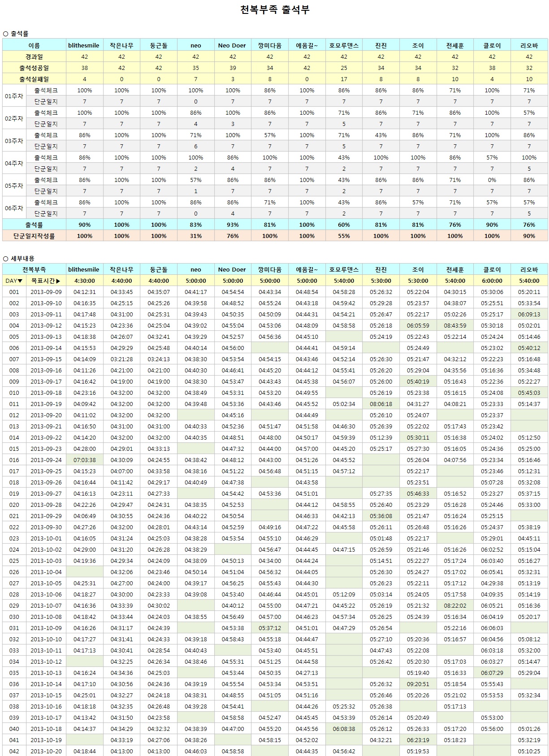
Task: Click the ○ 출석률 section heading
Action: click(16, 34)
